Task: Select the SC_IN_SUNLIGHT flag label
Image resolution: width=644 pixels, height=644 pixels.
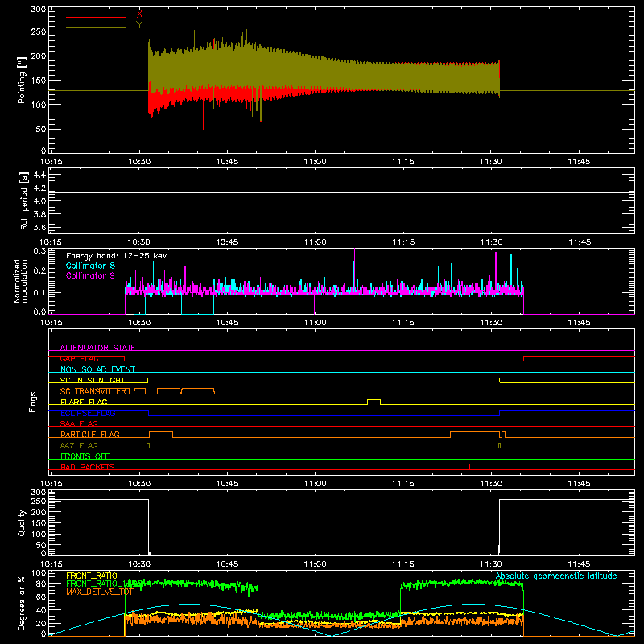Action: 93,380
